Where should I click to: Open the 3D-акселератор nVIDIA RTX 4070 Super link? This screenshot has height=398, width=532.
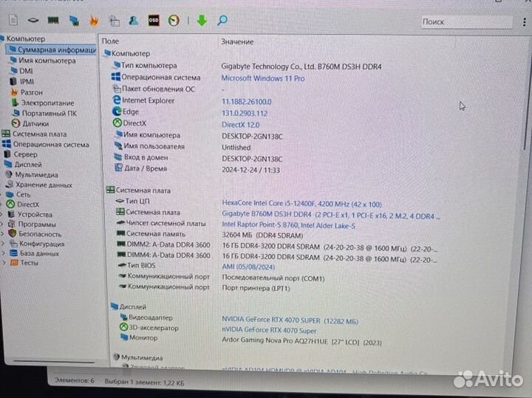tap(269, 330)
